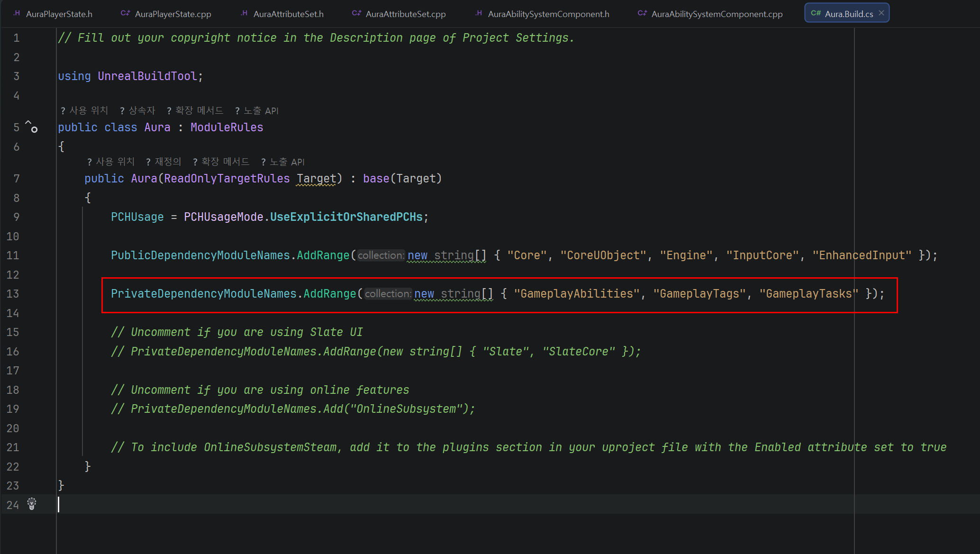Click the '상속자' code lens above class Aura
The width and height of the screenshot is (980, 554).
[142, 110]
